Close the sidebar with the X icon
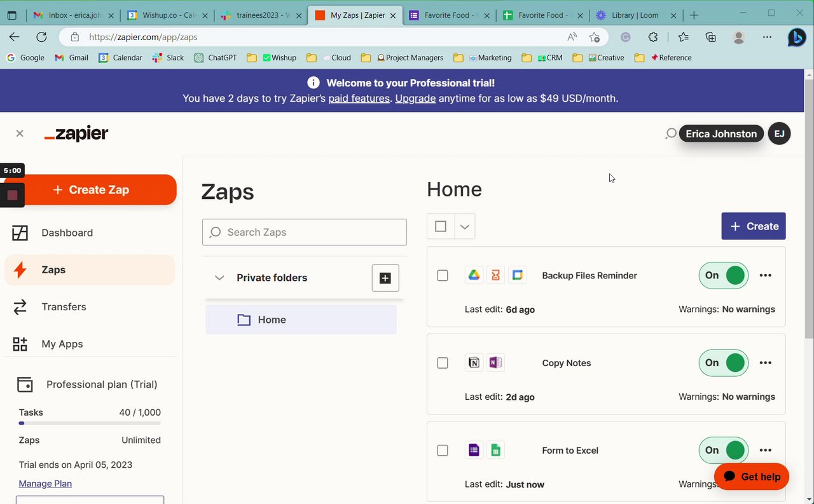The image size is (814, 504). click(x=20, y=133)
